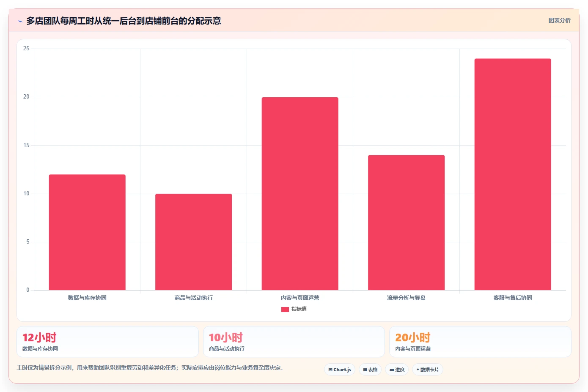The width and height of the screenshot is (588, 392).
Task: Select the 数据与库存协同 bar in chart
Action: 87,232
